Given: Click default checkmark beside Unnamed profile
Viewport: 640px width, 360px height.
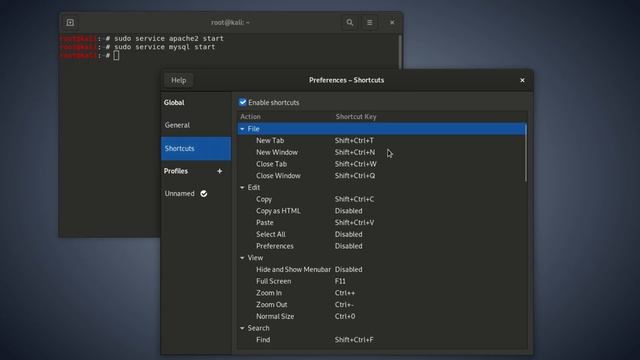Looking at the screenshot, I should (204, 194).
